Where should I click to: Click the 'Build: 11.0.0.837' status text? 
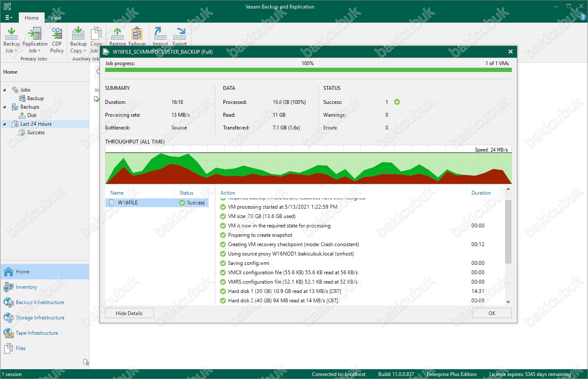pos(396,374)
